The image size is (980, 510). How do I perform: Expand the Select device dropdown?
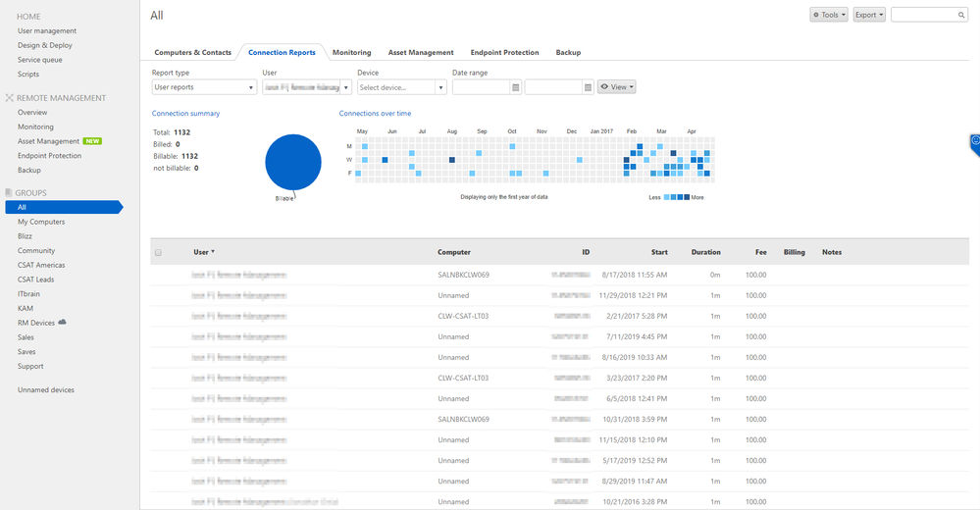(401, 87)
